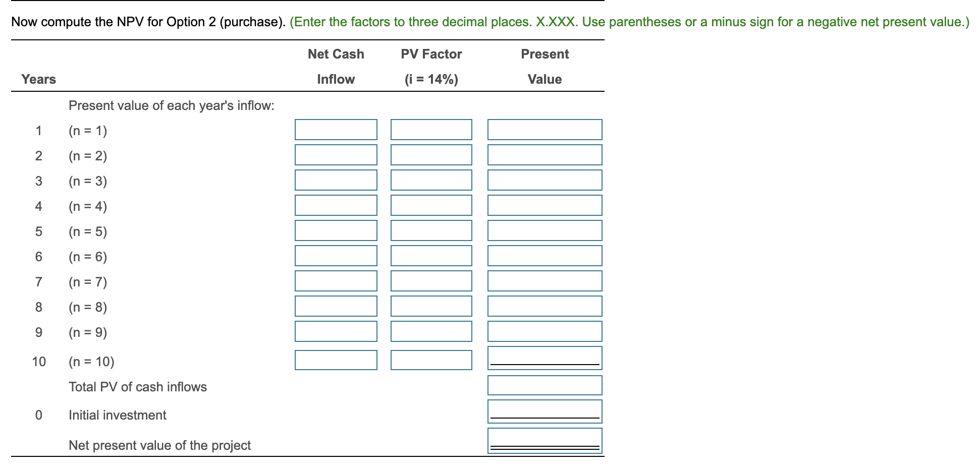The image size is (980, 471).
Task: Click the Present Value field for year 4
Action: [x=545, y=205]
